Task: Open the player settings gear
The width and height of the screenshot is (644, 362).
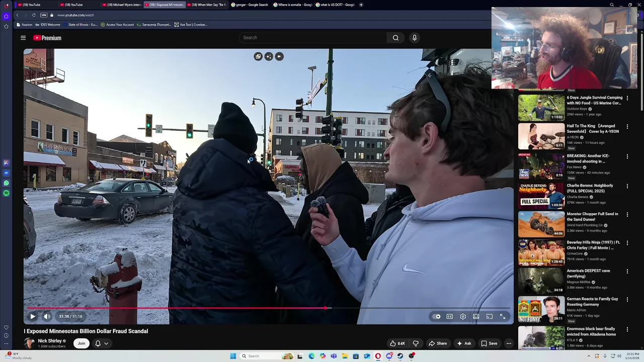Action: 463,316
